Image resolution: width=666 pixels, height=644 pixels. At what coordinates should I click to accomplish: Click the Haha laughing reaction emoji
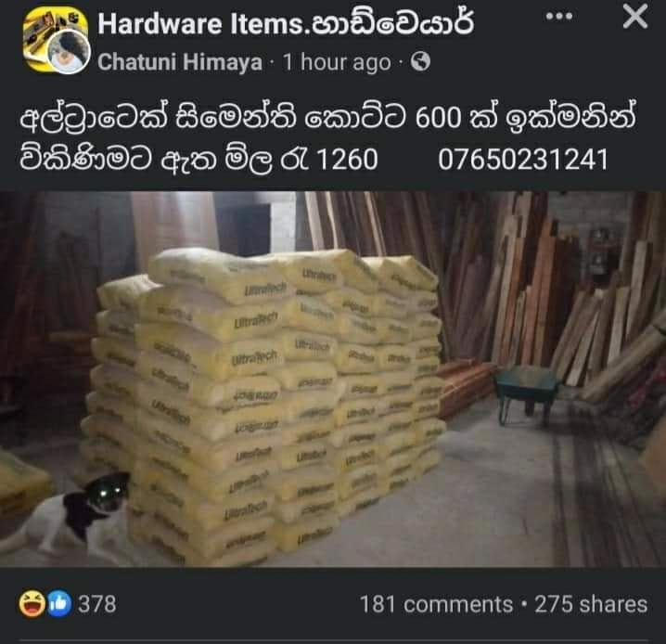(x=32, y=603)
